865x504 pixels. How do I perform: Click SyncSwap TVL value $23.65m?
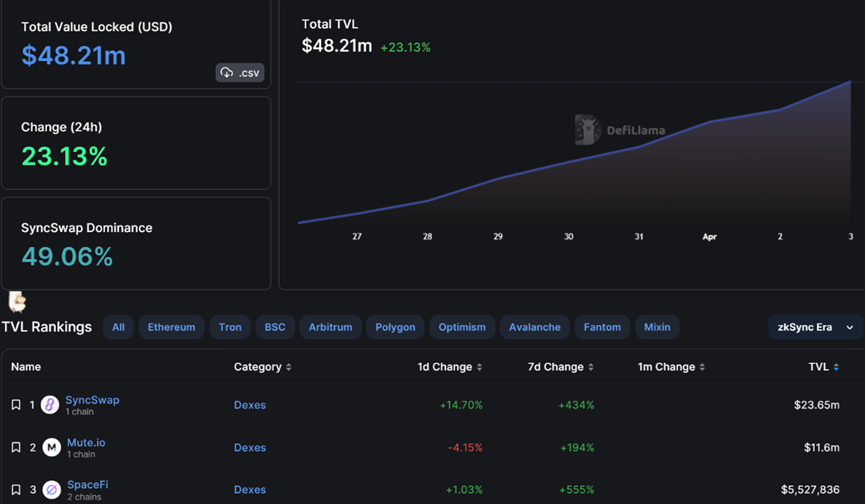[816, 405]
